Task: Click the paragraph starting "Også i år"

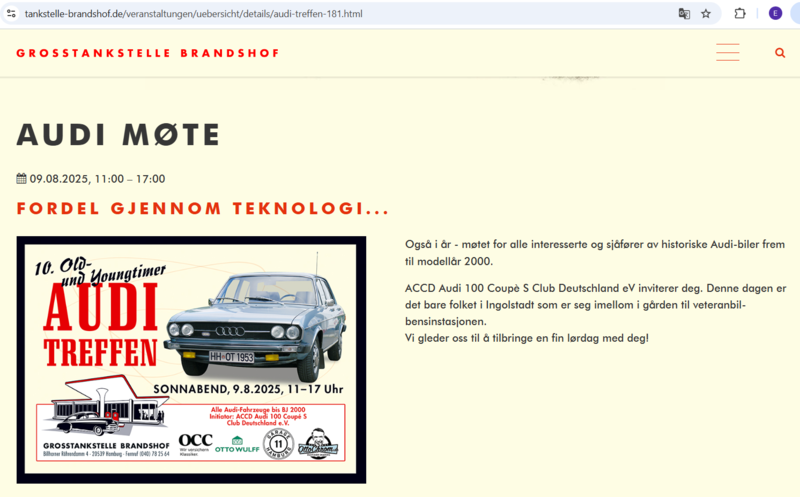Action: click(595, 253)
